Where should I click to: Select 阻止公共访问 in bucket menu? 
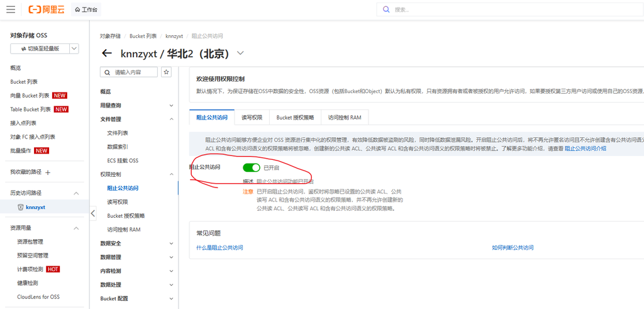coord(123,188)
